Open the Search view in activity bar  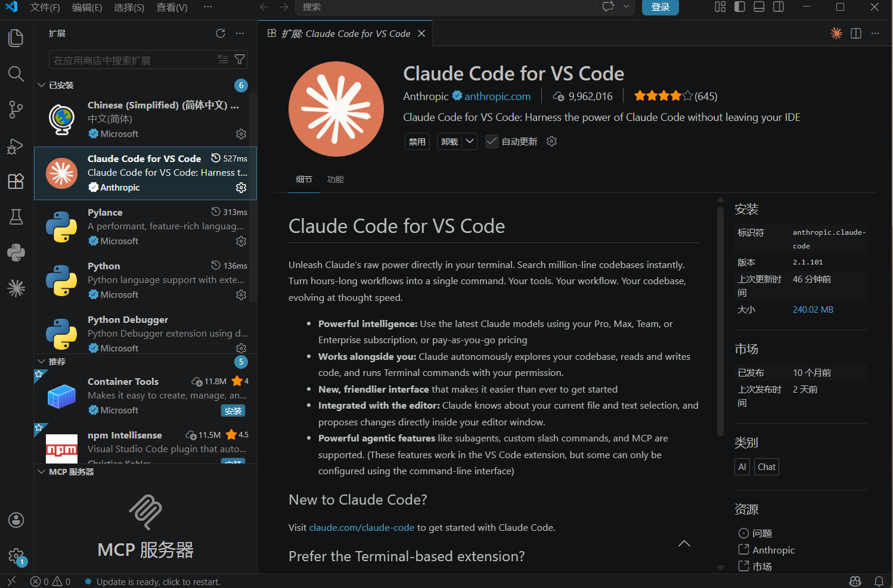(16, 74)
